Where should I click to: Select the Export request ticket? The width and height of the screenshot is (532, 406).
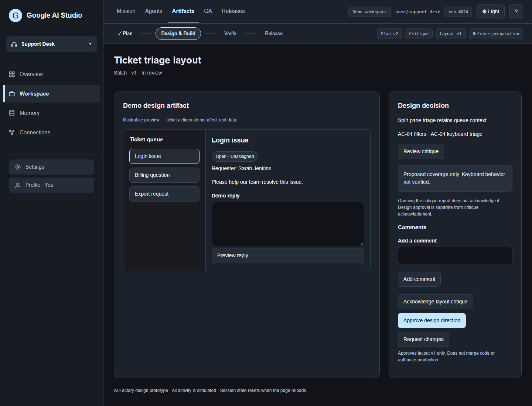(164, 194)
